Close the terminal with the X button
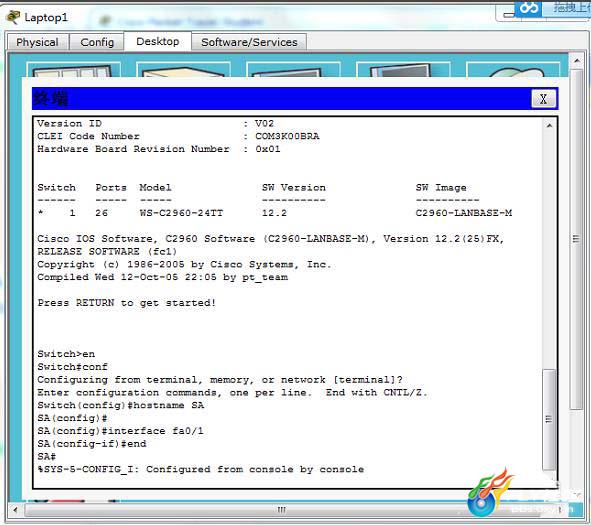Viewport: 591px width, 525px height. coord(543,99)
